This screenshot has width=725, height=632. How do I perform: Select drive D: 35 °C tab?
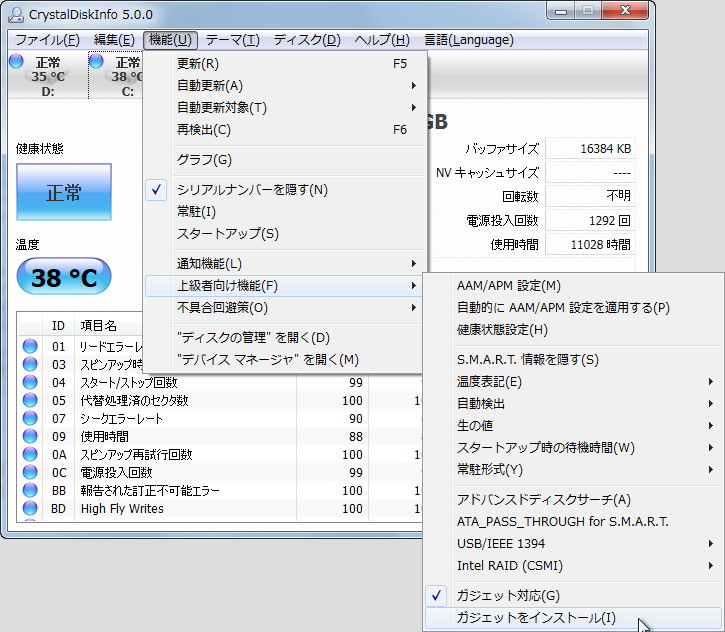point(48,75)
